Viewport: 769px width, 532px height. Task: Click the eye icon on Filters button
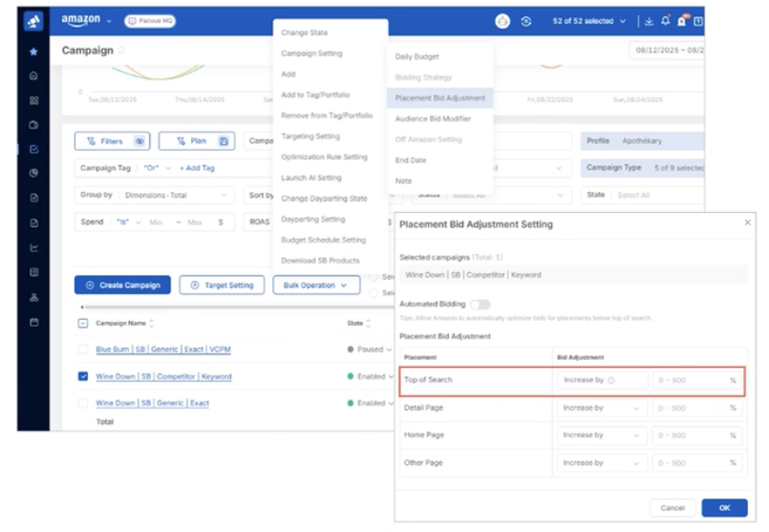coord(139,141)
